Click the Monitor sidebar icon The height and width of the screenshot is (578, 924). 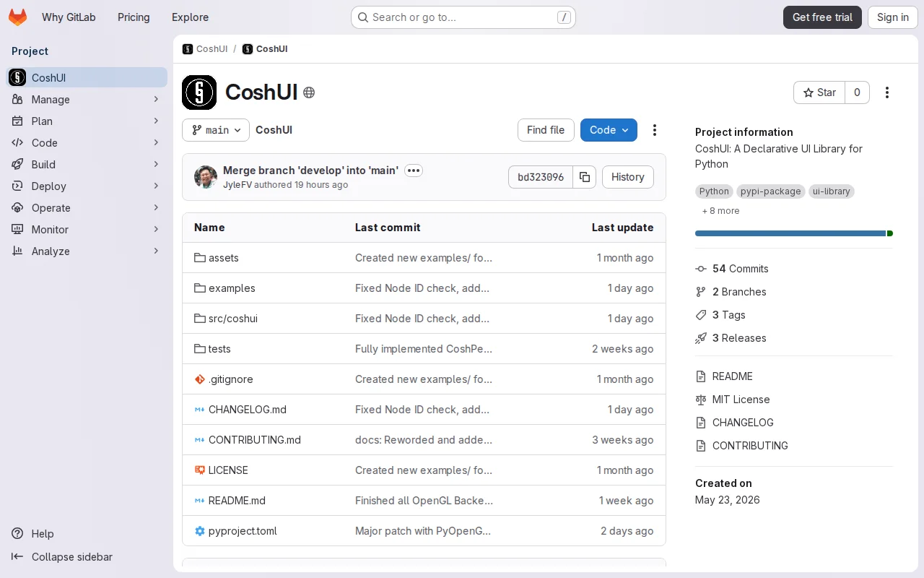click(x=17, y=229)
